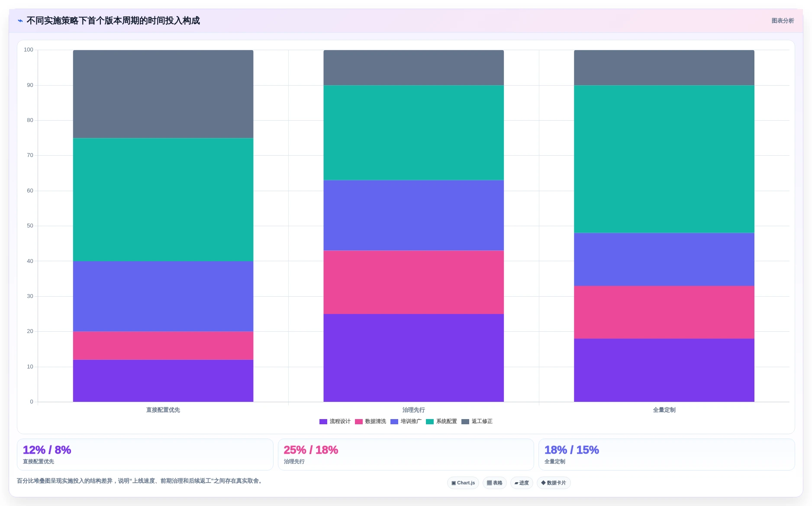Click 系统配置 teal segment of 治理先行 bar
This screenshot has width=812, height=506.
[x=414, y=133]
